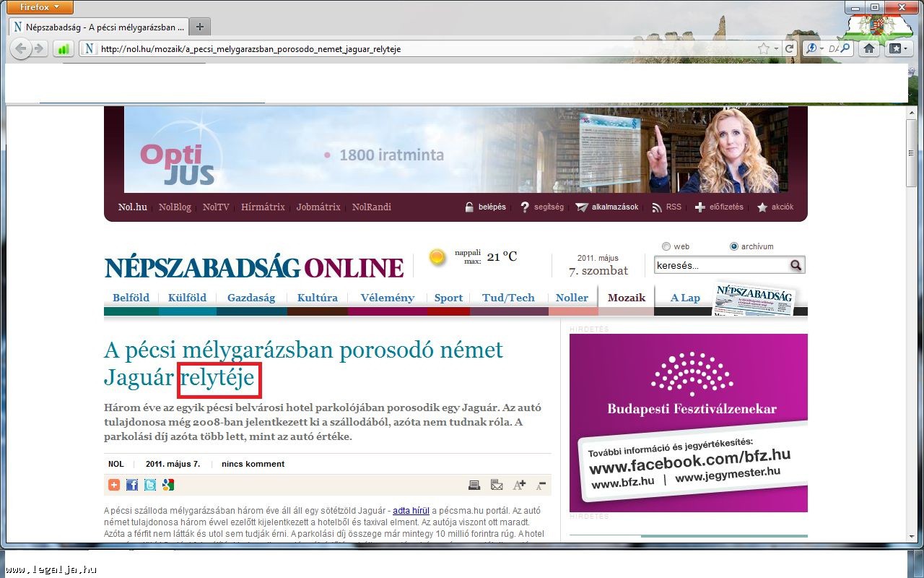Viewport: 924px width, 578px height.
Task: Share the article on Twitter
Action: tap(150, 485)
